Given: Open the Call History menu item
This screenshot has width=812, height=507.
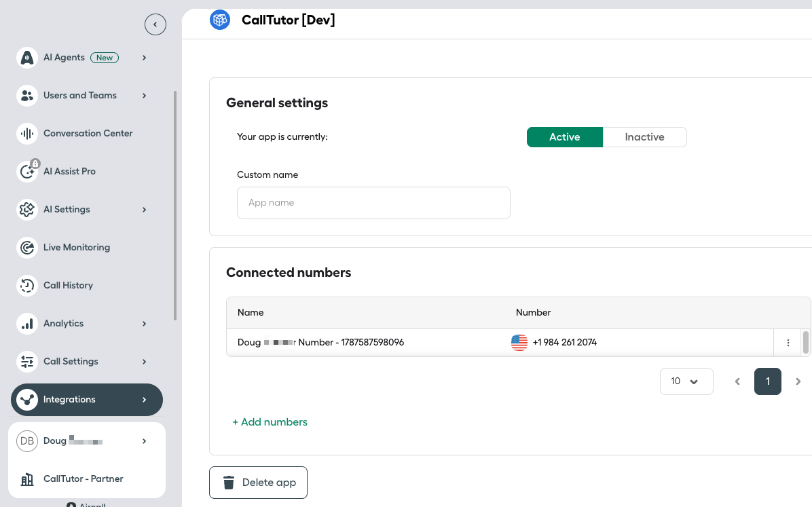Looking at the screenshot, I should (88, 285).
